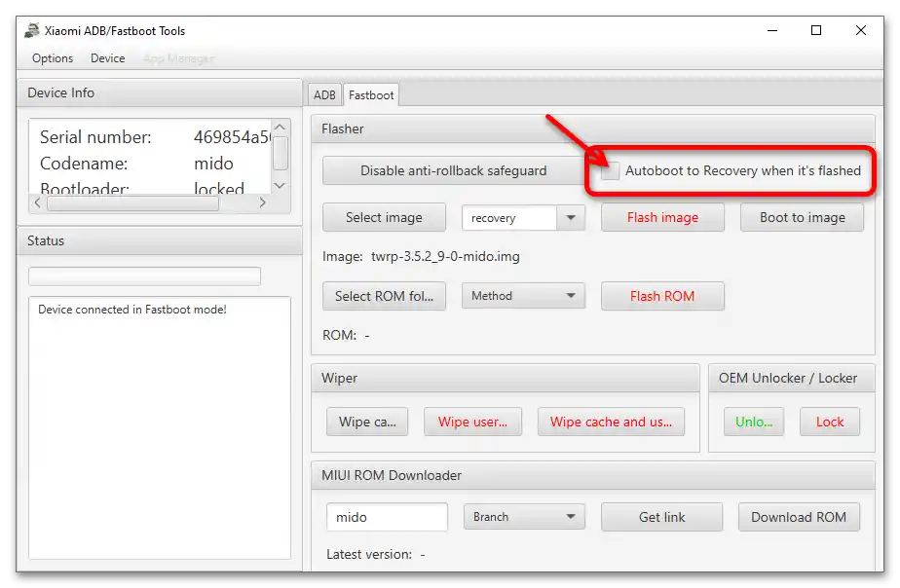The image size is (900, 588).
Task: Click the MIUI ROM Downloader header
Action: pyautogui.click(x=593, y=476)
